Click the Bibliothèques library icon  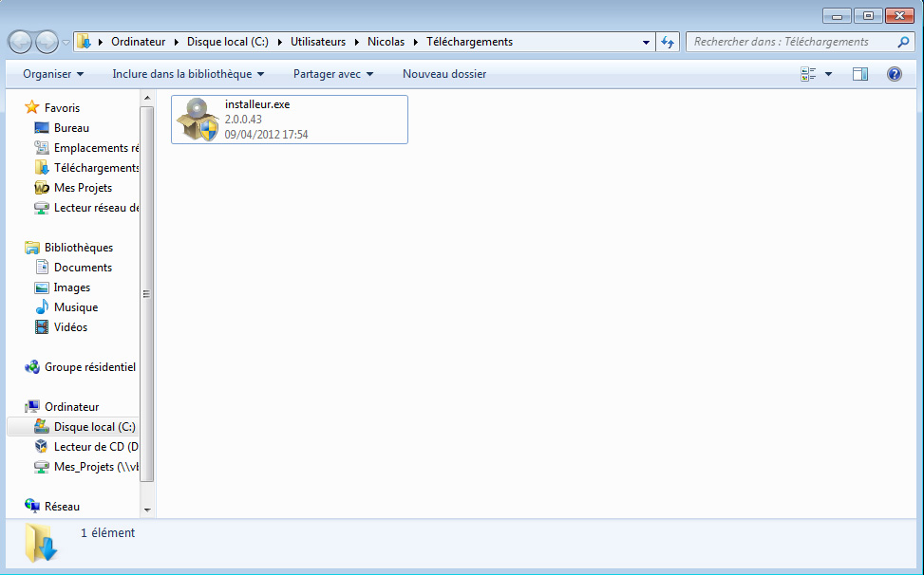tap(32, 248)
